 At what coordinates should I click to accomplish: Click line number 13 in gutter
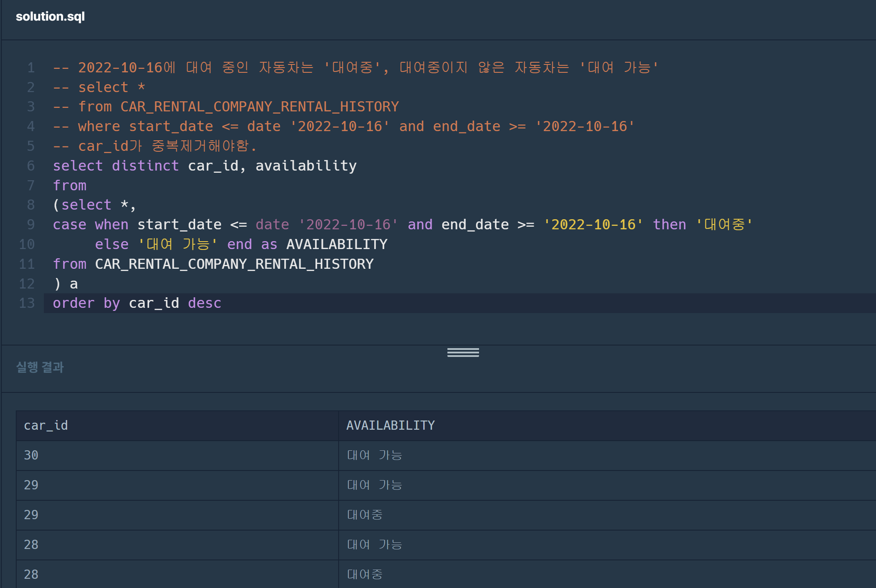(x=27, y=303)
